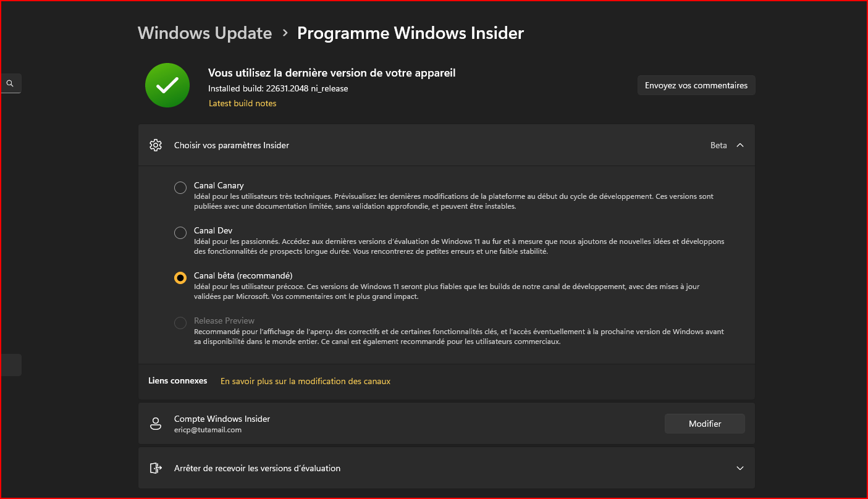Viewport: 868px width, 499px height.
Task: Click the Modifier account button
Action: 705,424
